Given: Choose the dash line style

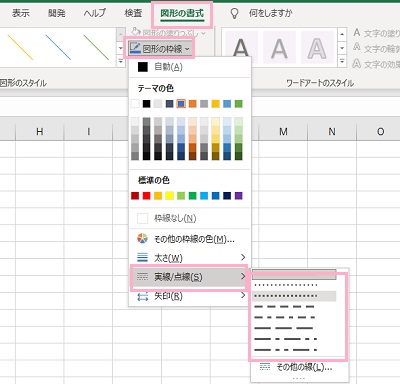Looking at the screenshot, I should 294,307.
